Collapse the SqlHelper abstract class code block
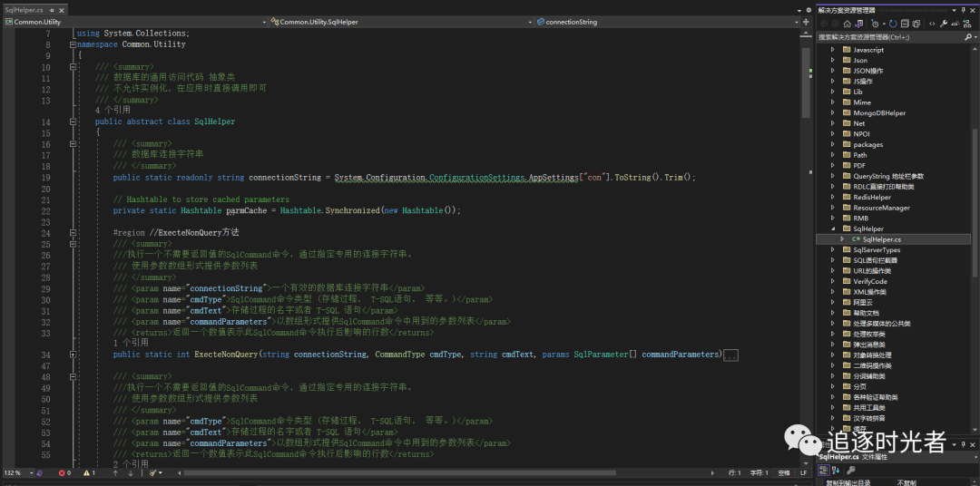This screenshot has width=980, height=486. point(73,121)
